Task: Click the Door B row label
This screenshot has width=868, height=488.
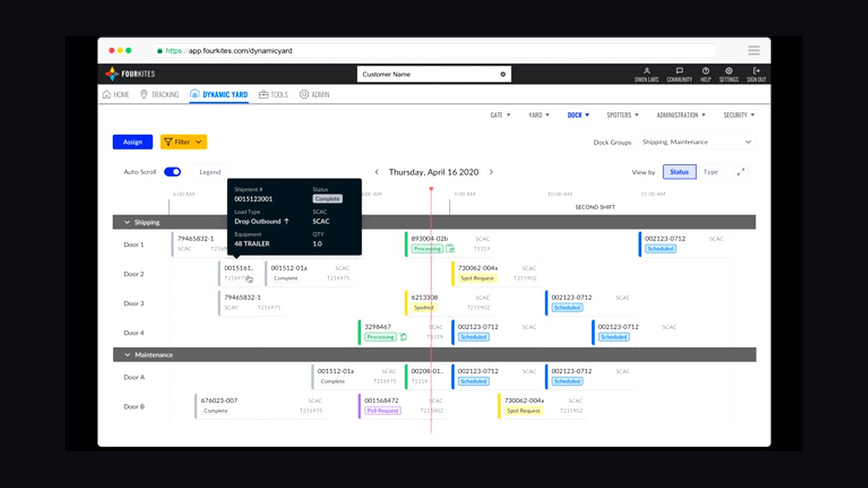Action: click(134, 406)
